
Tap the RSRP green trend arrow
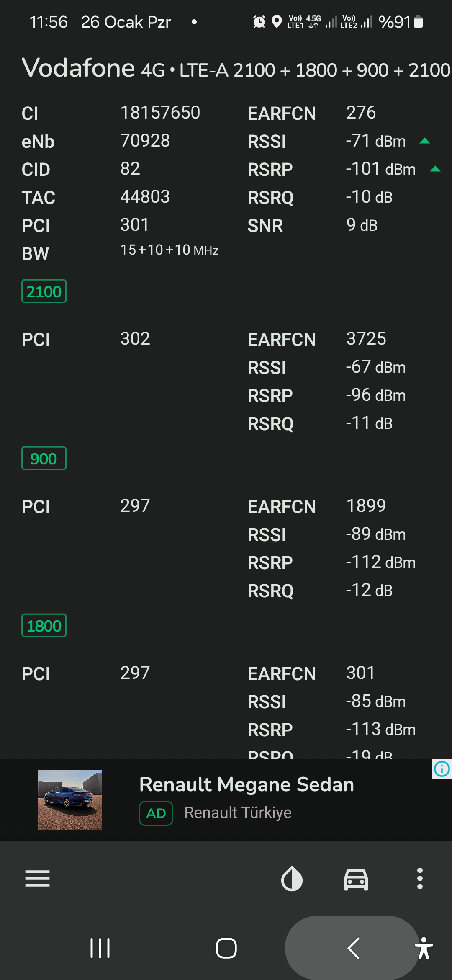tap(435, 169)
